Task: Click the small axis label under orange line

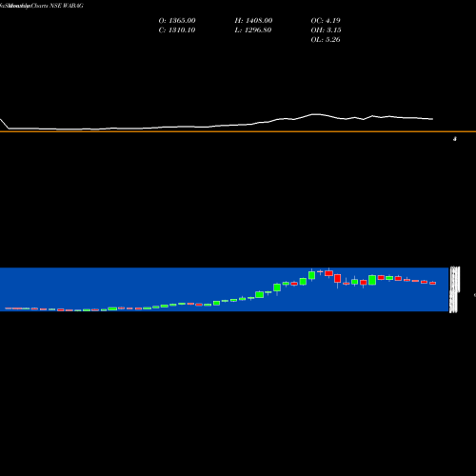Action: pyautogui.click(x=455, y=139)
